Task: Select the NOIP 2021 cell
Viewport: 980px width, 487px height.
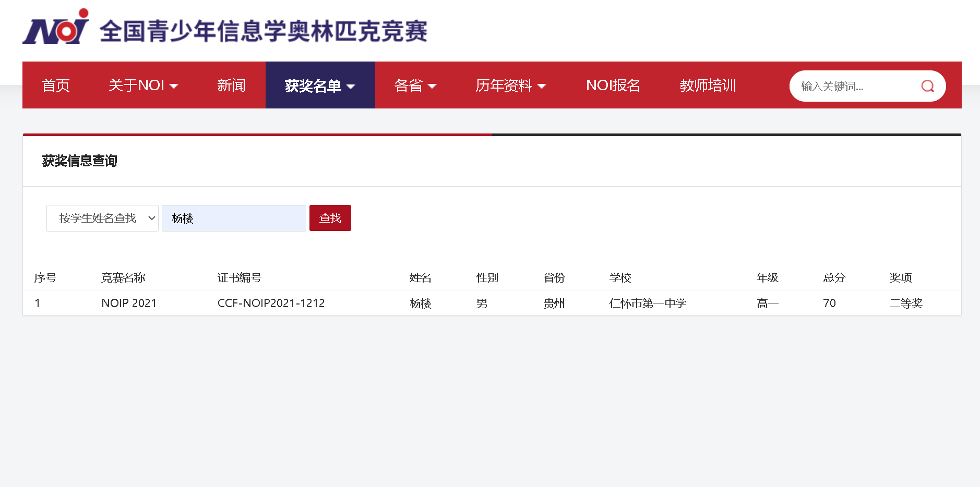Action: [129, 303]
